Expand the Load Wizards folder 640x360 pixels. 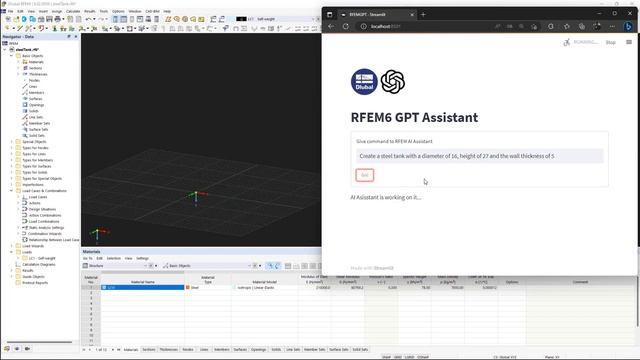(11, 246)
